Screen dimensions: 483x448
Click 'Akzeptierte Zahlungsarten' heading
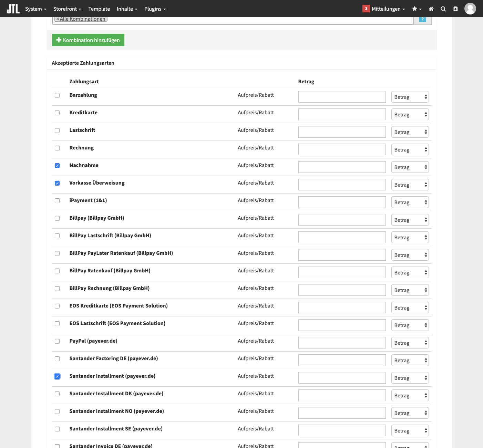tap(83, 63)
